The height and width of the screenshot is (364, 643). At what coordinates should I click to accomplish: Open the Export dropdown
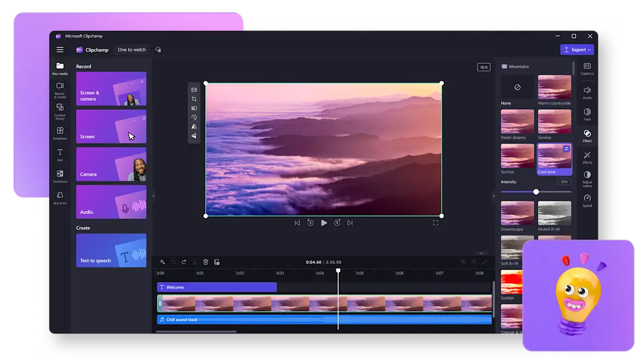577,50
